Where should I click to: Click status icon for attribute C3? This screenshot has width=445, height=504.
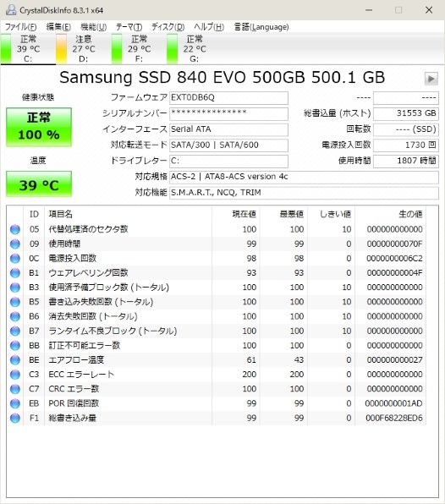coord(14,375)
